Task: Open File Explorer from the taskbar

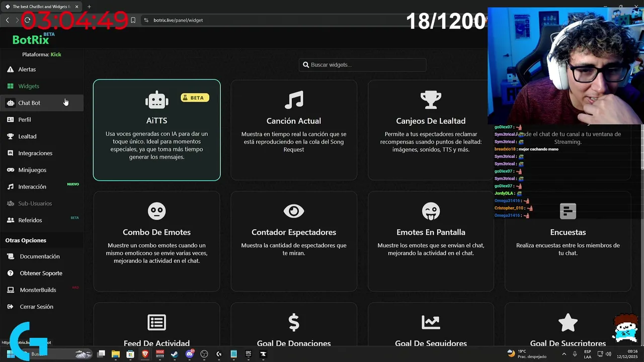Action: pyautogui.click(x=116, y=354)
